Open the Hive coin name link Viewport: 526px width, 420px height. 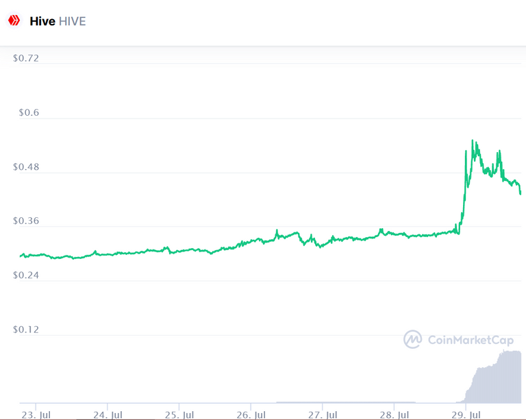42,21
